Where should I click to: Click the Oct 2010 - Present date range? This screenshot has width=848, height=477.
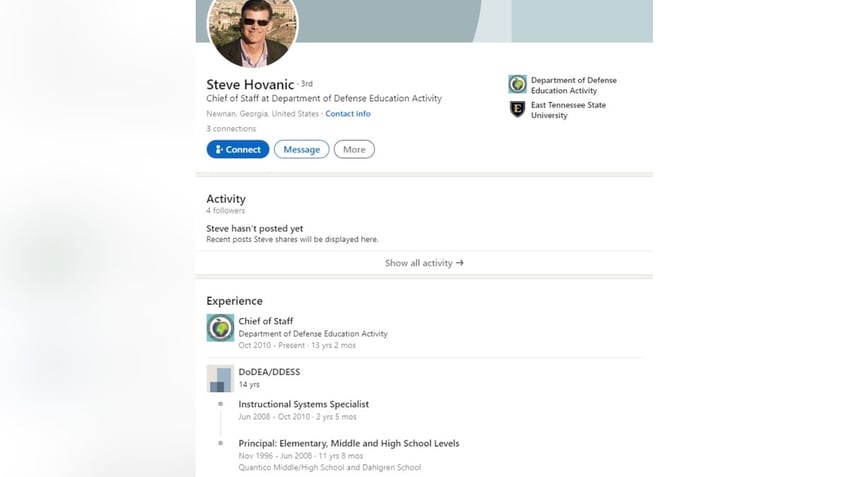[x=271, y=345]
